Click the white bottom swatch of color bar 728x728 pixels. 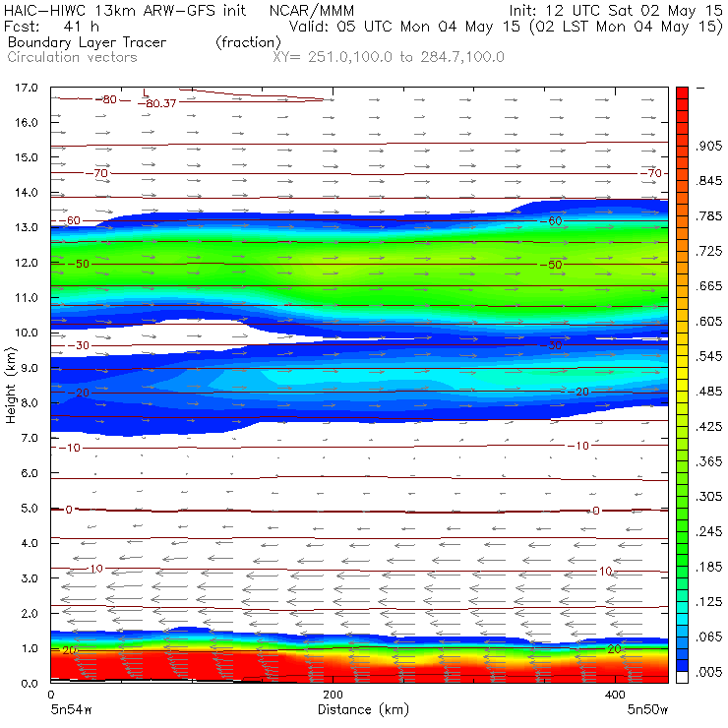click(682, 678)
